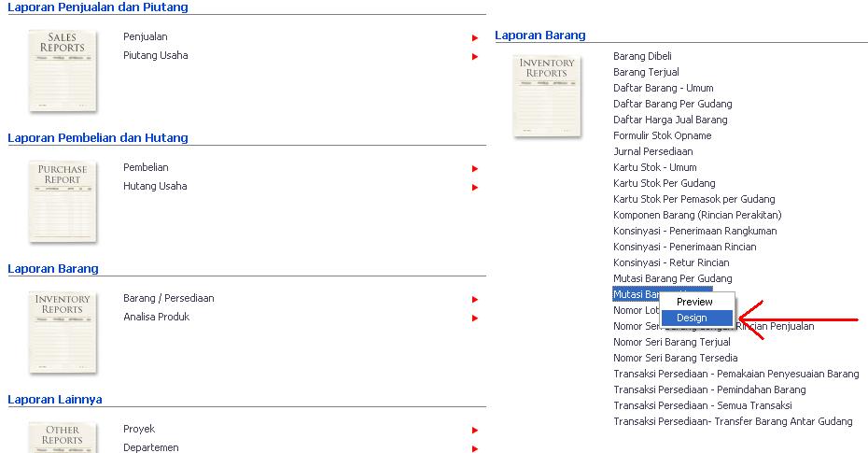This screenshot has width=868, height=453.
Task: Open Nomor Seri Barang Tersedia report
Action: pos(675,358)
